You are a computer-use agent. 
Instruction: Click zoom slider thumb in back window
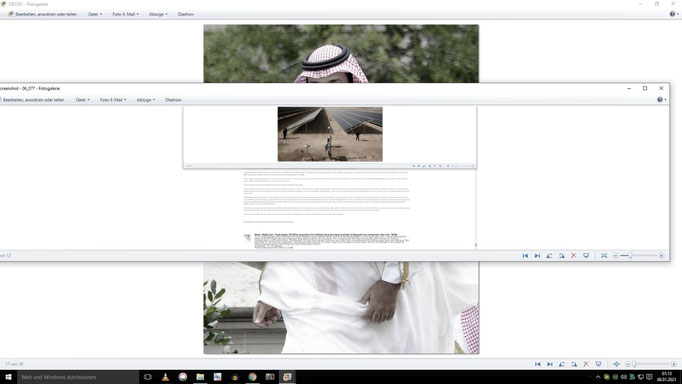634,364
